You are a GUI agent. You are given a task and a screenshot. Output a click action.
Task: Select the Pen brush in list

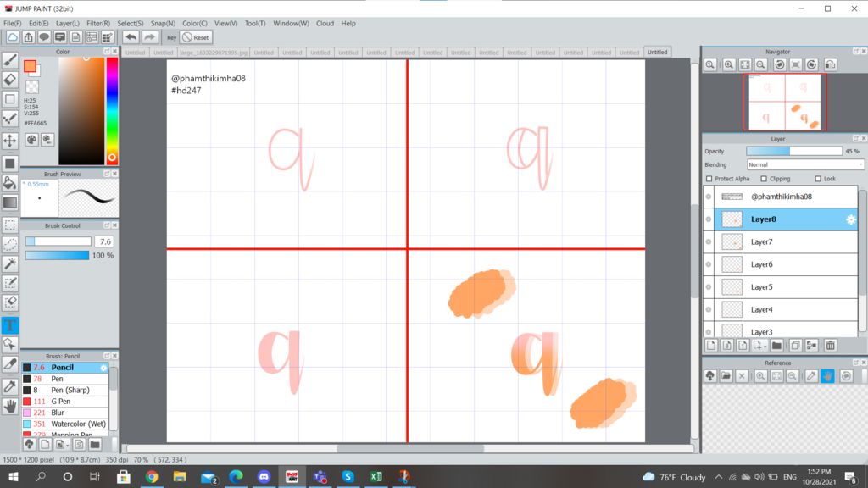coord(64,379)
